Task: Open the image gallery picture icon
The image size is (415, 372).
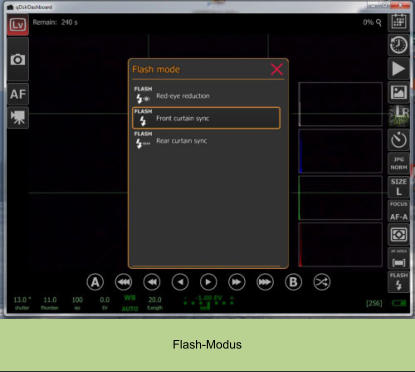Action: tap(399, 92)
